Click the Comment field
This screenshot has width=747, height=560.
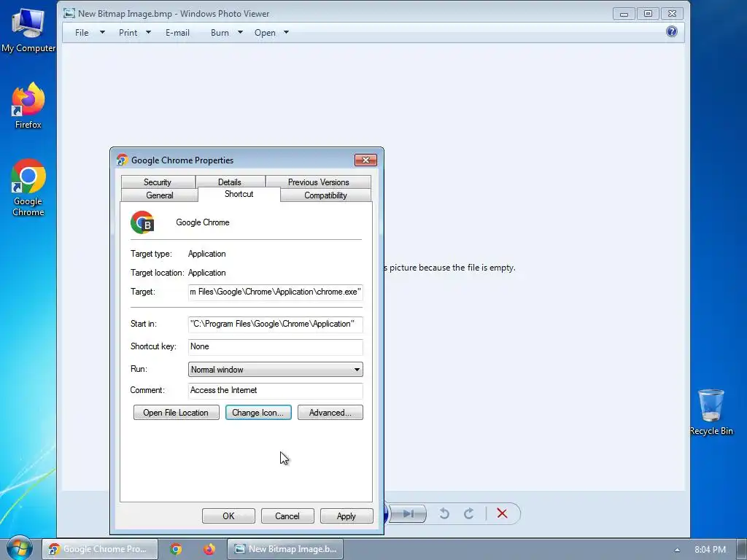275,391
